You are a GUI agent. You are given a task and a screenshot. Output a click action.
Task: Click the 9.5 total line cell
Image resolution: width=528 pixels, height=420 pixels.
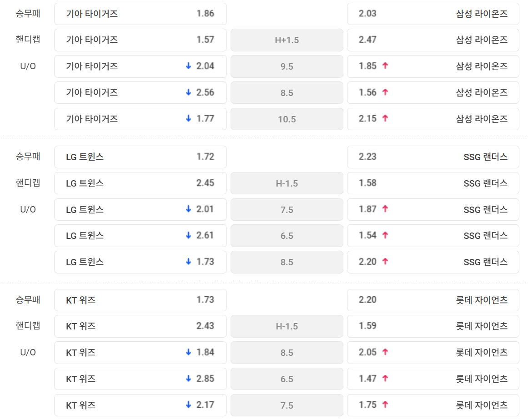[287, 66]
